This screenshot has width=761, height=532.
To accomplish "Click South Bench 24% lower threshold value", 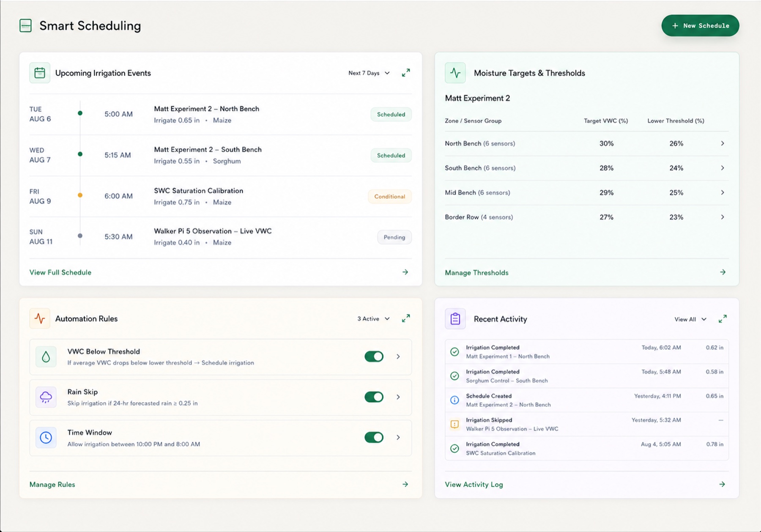I will 676,168.
